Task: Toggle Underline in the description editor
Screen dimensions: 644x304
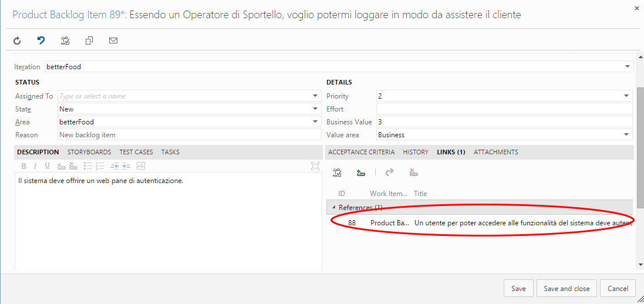Action: point(47,166)
